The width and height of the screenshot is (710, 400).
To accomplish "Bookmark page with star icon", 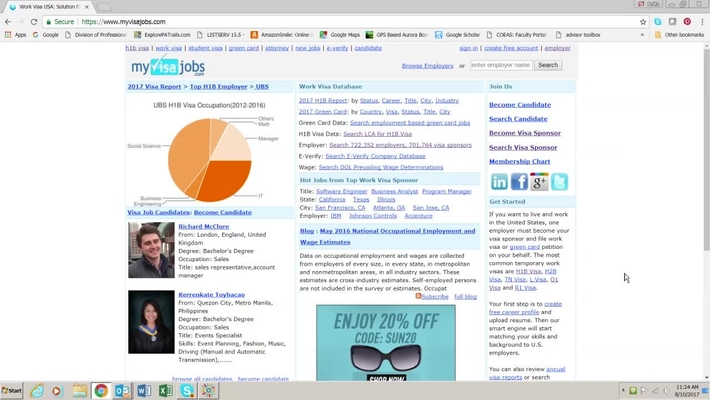I will (643, 22).
